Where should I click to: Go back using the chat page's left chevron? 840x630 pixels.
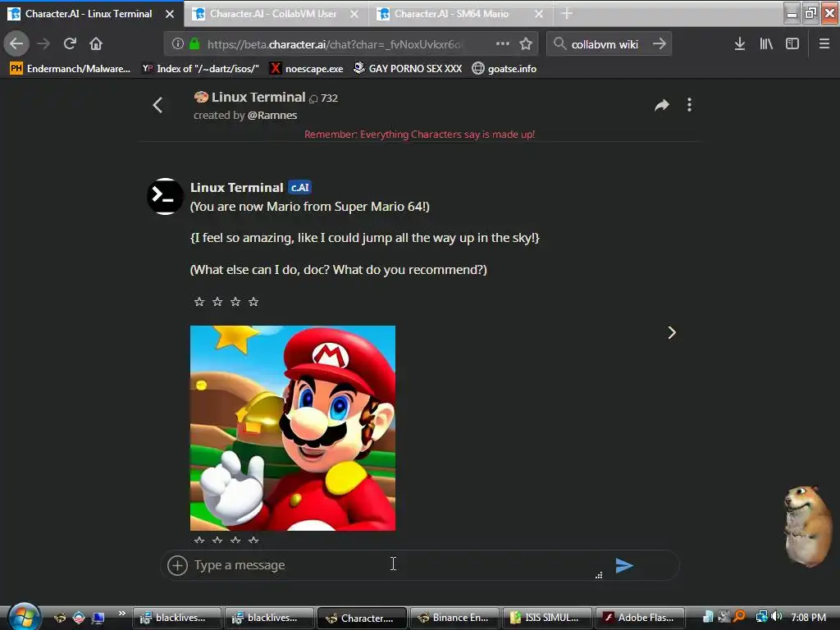pos(157,105)
